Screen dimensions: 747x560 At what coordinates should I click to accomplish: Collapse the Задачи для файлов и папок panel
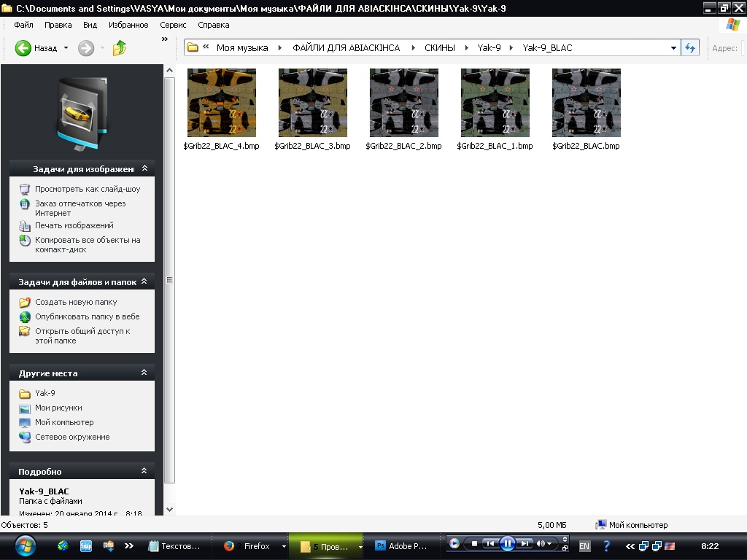point(144,281)
